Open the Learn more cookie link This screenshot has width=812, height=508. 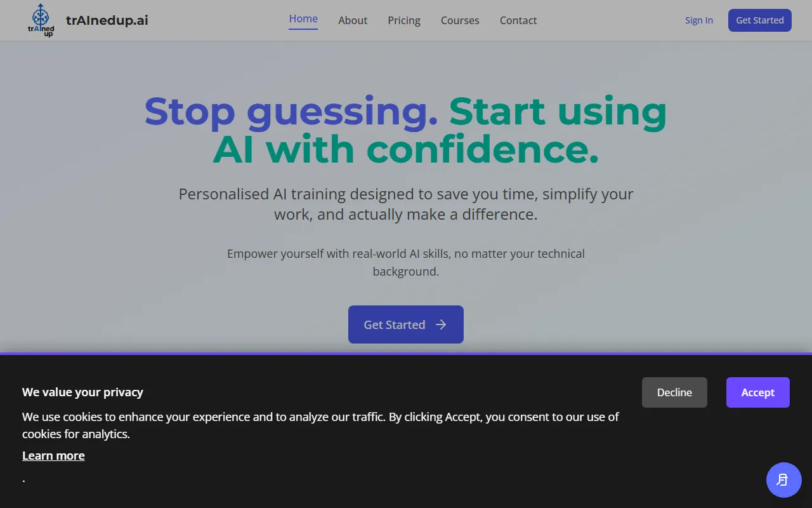pyautogui.click(x=53, y=455)
